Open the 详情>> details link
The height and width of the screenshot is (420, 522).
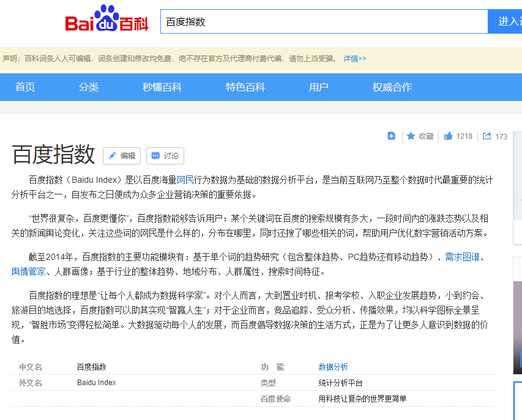tap(354, 59)
